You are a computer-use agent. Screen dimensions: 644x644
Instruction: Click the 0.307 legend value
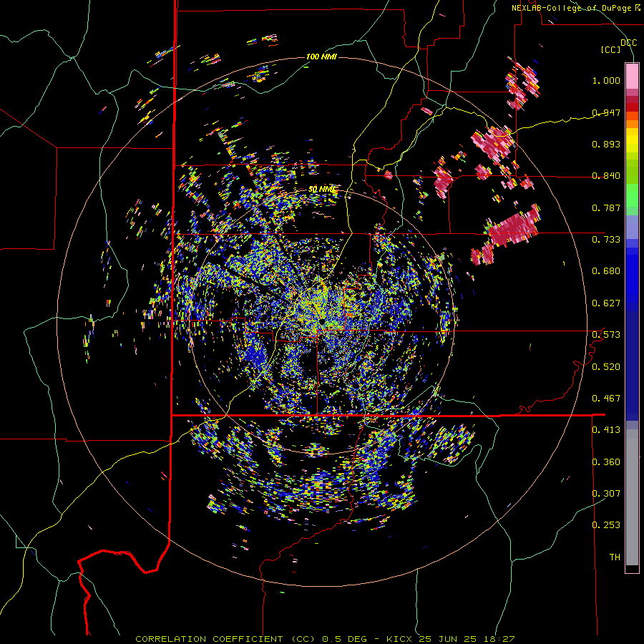tap(606, 494)
